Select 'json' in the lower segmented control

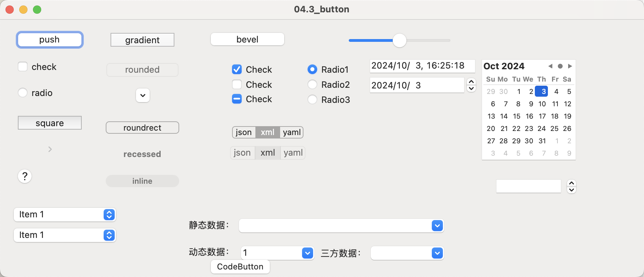pos(242,153)
